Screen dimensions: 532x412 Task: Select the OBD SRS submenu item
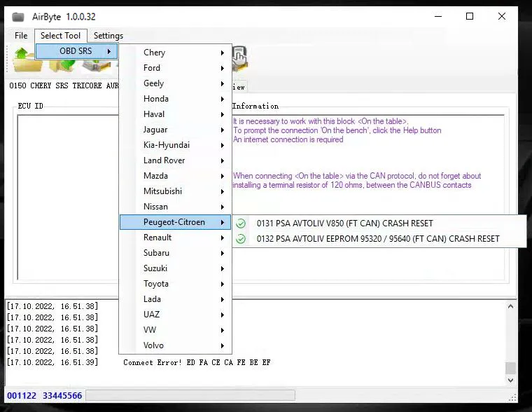click(x=76, y=51)
